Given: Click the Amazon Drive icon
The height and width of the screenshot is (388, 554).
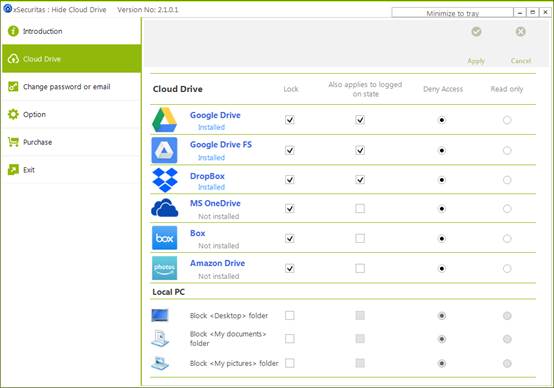Looking at the screenshot, I should click(164, 268).
